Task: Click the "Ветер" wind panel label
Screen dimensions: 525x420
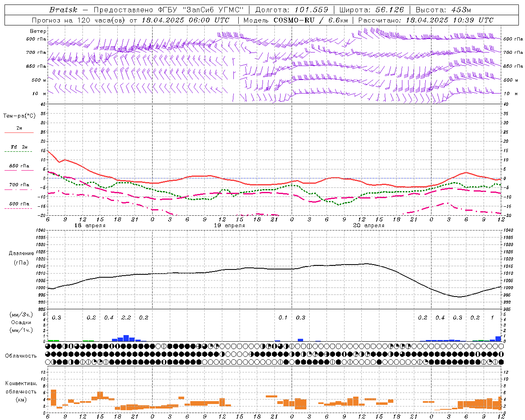Action: (38, 31)
